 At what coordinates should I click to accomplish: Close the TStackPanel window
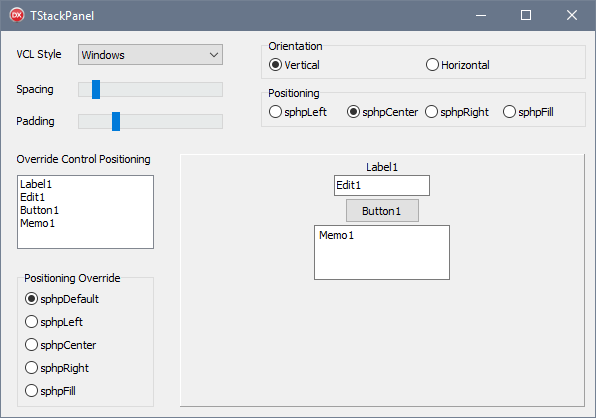click(572, 15)
